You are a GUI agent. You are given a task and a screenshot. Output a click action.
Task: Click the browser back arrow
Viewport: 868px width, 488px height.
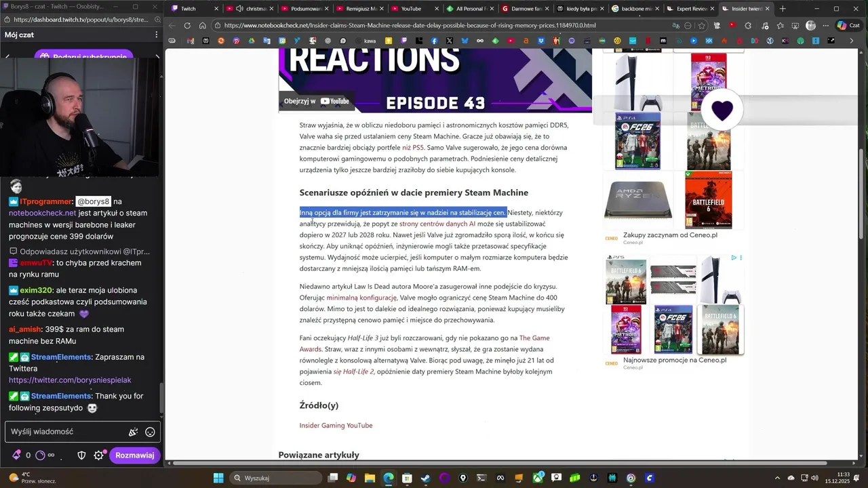click(172, 26)
